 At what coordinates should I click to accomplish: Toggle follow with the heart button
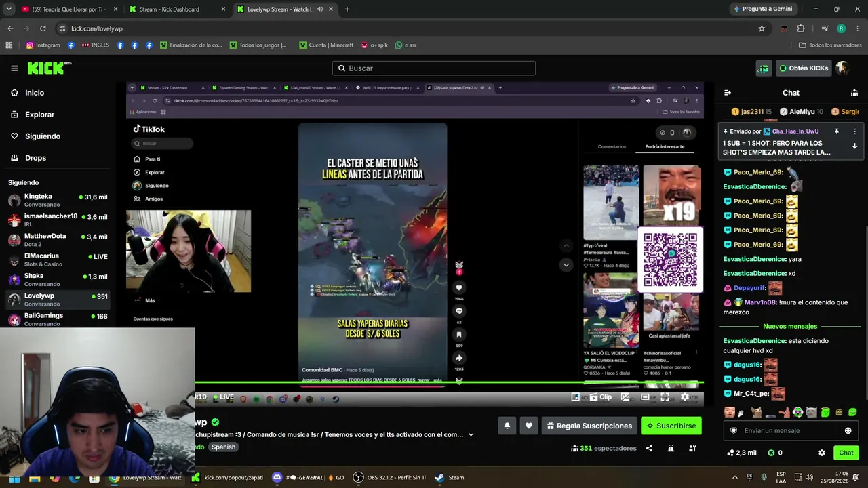tap(529, 426)
